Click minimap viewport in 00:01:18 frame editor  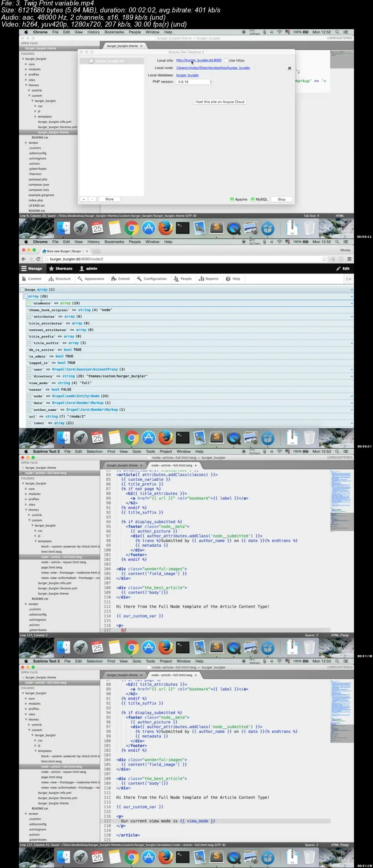[x=342, y=522]
